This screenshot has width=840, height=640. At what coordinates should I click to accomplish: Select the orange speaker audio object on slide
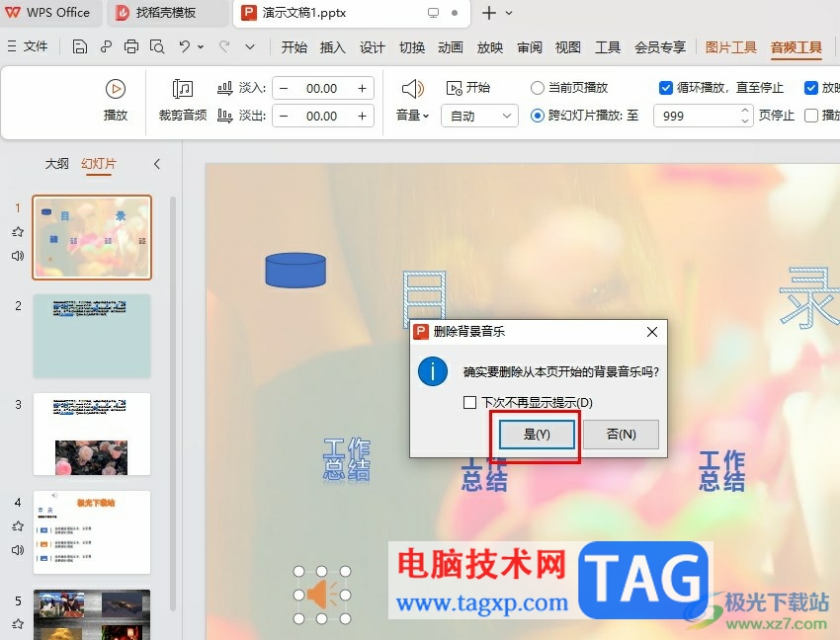321,595
